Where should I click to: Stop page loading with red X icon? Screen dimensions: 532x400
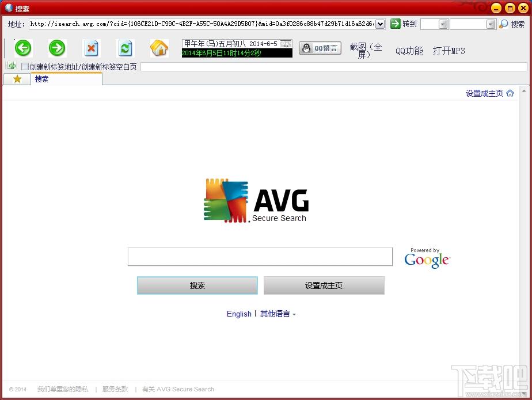tap(91, 48)
